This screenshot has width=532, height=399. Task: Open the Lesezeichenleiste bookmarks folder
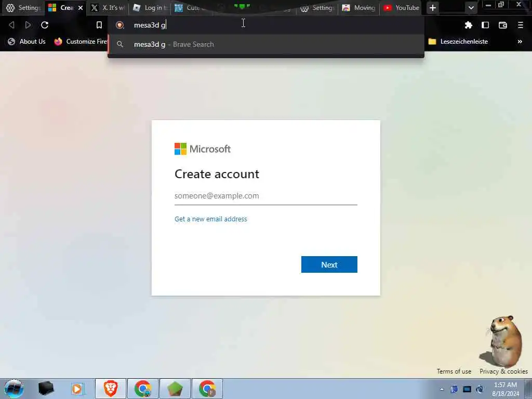pos(458,42)
